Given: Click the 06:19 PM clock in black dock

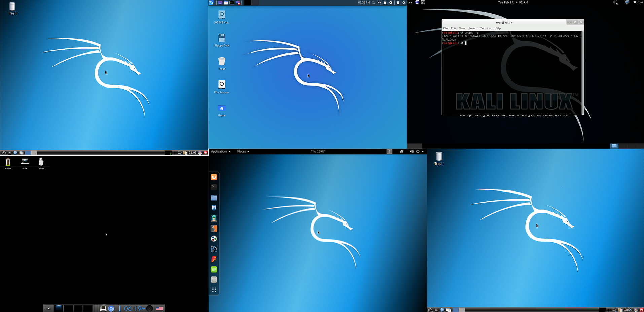Looking at the screenshot, I should 135,308.
